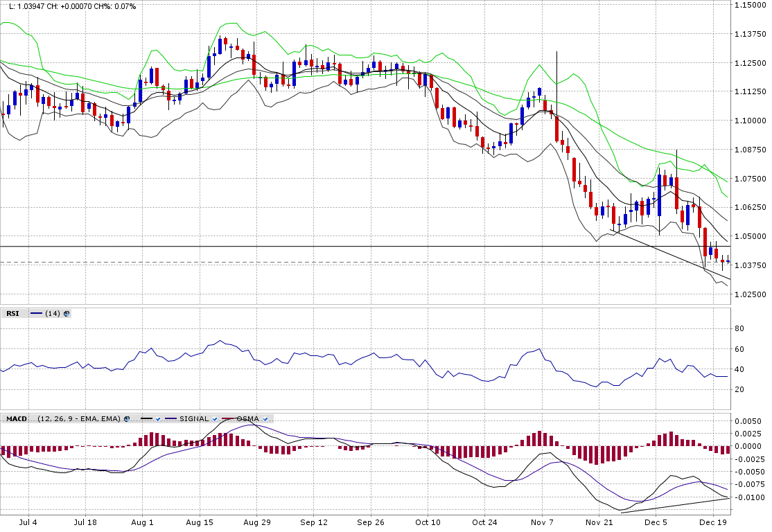The height and width of the screenshot is (532, 772).
Task: Click the Dec 19 date label
Action: click(713, 522)
